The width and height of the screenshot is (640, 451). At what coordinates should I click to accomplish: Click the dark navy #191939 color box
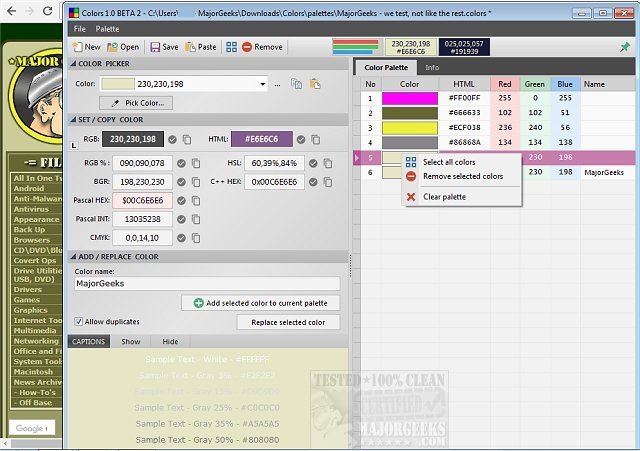pyautogui.click(x=464, y=47)
